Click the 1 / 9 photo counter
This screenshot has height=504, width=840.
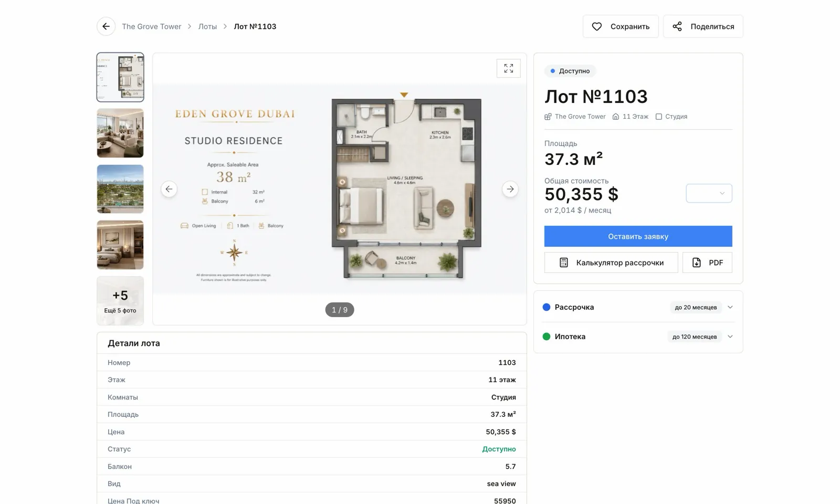pos(340,310)
